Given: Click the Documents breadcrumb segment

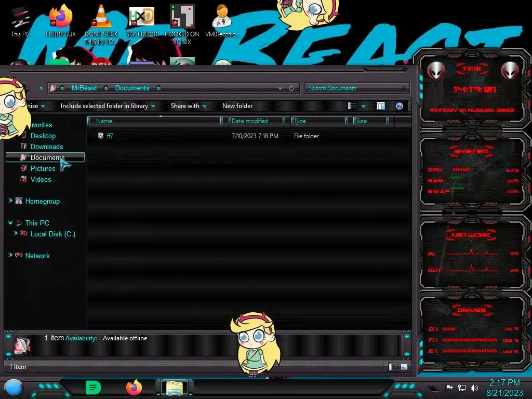Looking at the screenshot, I should [x=132, y=88].
